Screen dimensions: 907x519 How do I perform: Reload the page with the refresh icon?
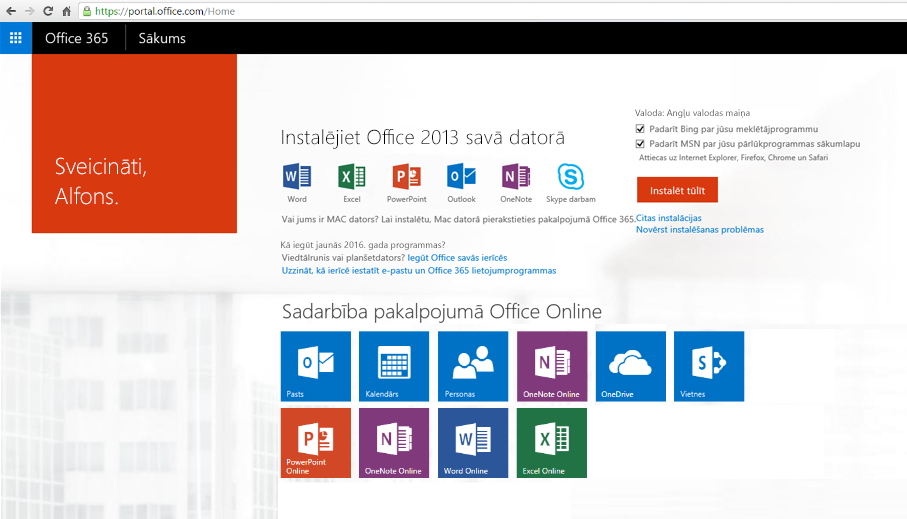click(48, 11)
